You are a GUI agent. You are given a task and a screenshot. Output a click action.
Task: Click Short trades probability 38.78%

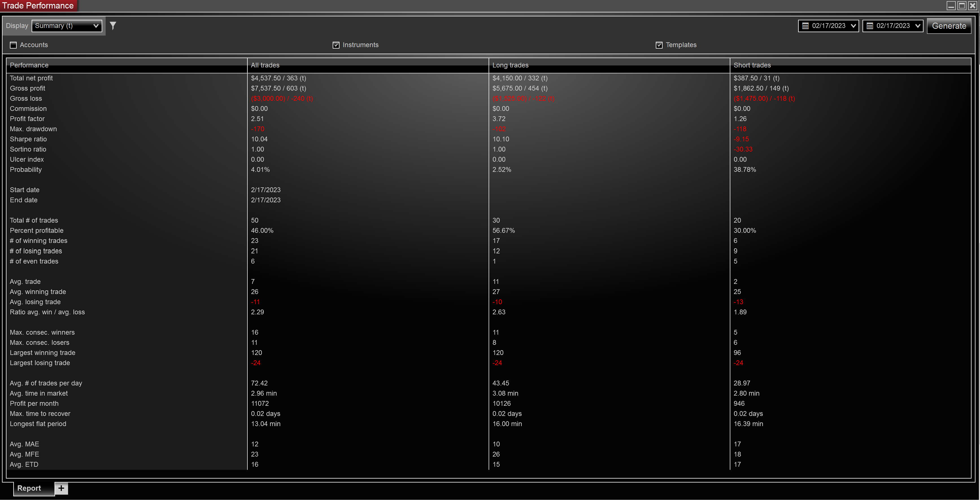[744, 170]
